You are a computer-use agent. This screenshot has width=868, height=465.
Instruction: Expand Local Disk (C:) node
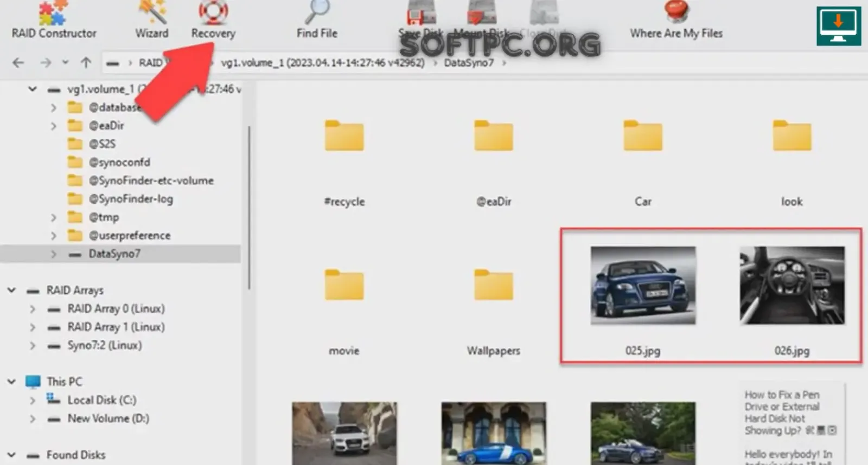33,401
